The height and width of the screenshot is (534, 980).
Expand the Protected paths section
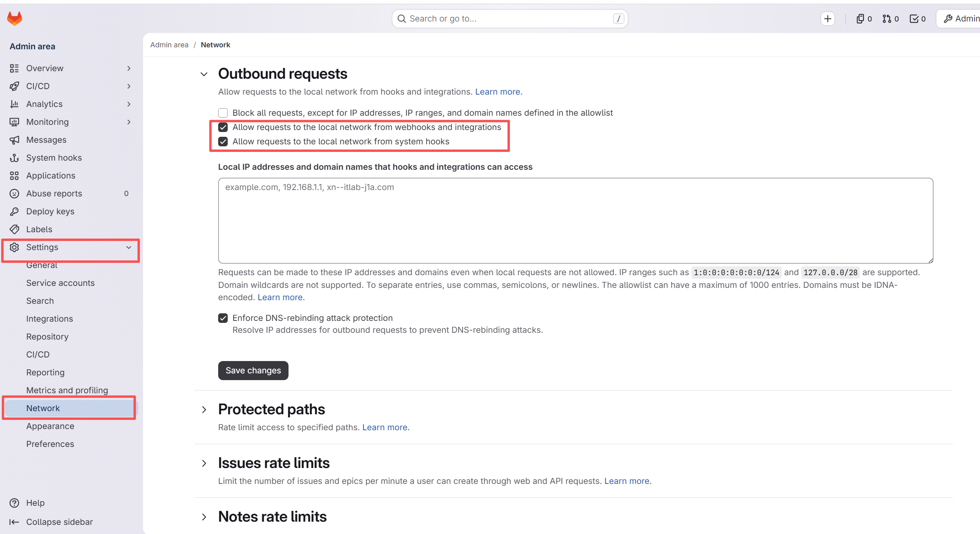(204, 410)
